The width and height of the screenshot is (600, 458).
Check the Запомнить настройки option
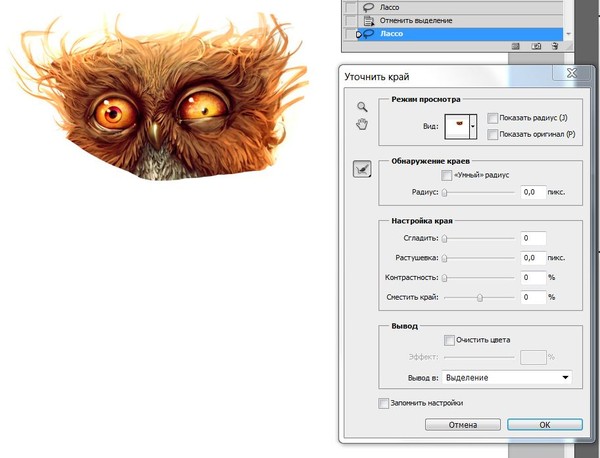click(383, 403)
